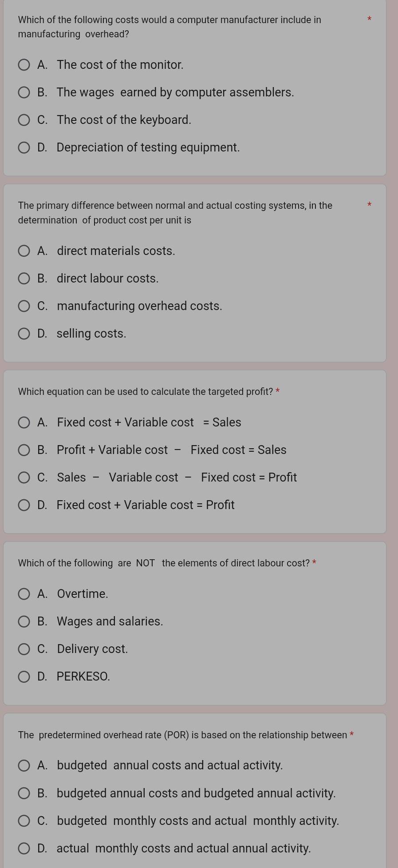
Task: Select the 'PERKESO' answer
Action: pyautogui.click(x=24, y=677)
